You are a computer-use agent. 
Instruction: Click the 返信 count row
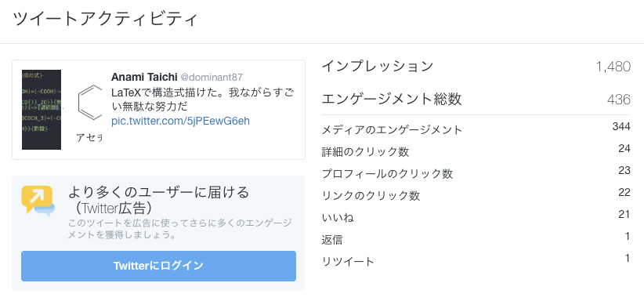(x=476, y=238)
